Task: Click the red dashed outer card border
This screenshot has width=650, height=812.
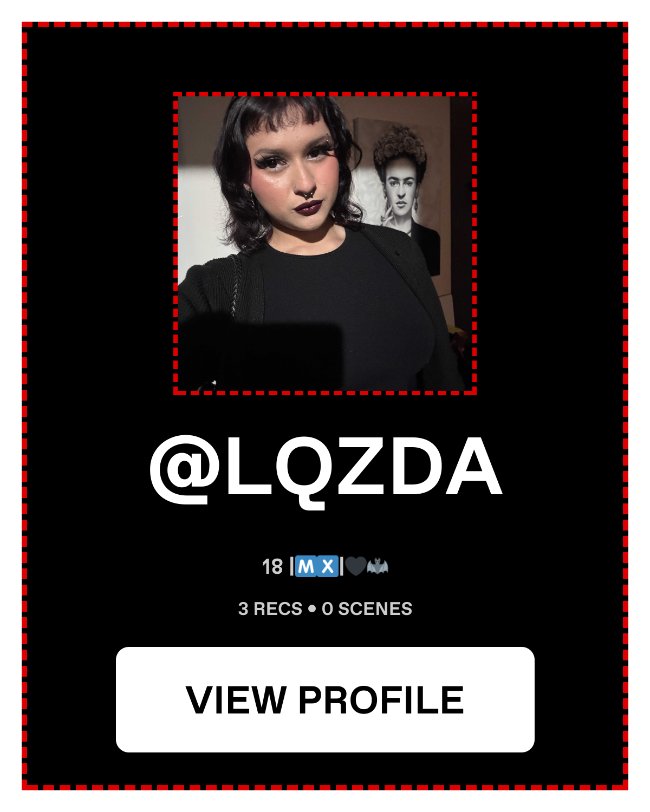Action: (325, 24)
